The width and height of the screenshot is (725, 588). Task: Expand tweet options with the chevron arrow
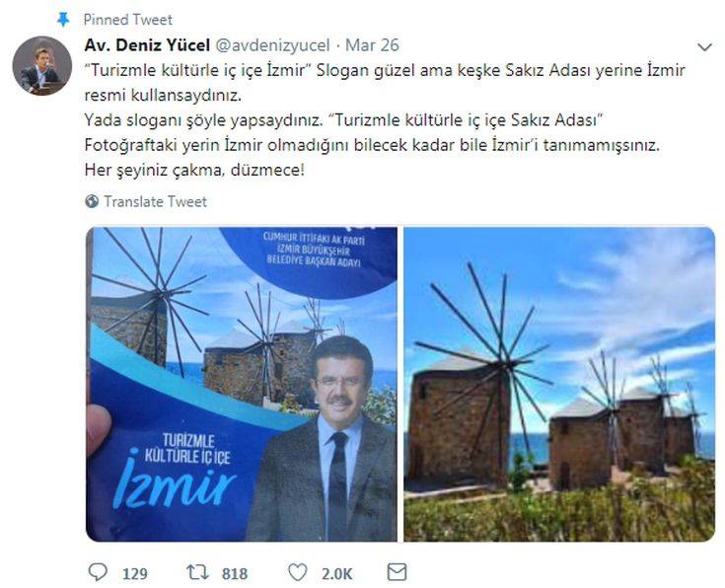tap(704, 46)
